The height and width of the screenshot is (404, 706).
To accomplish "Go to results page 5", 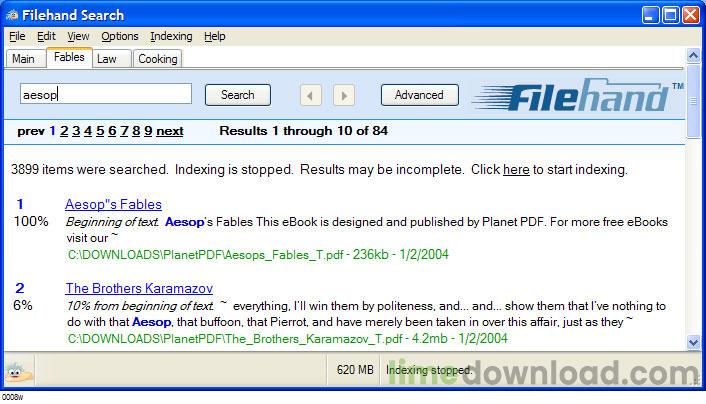I will tap(100, 131).
